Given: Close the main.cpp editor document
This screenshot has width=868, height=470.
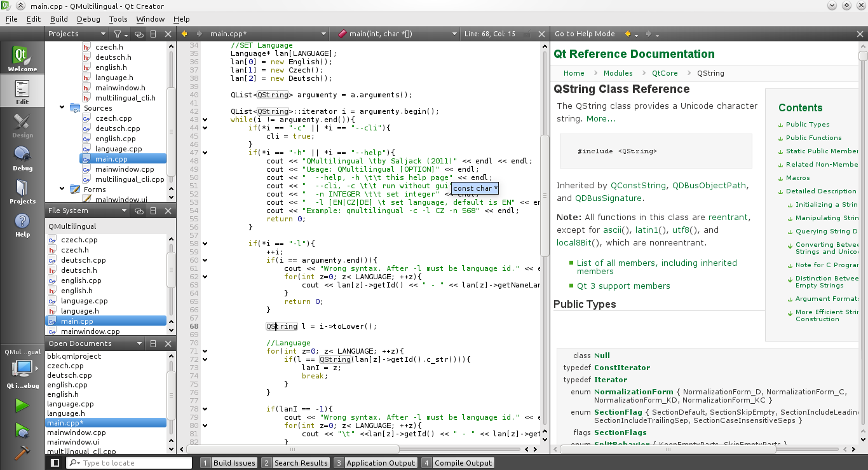Looking at the screenshot, I should click(x=541, y=34).
